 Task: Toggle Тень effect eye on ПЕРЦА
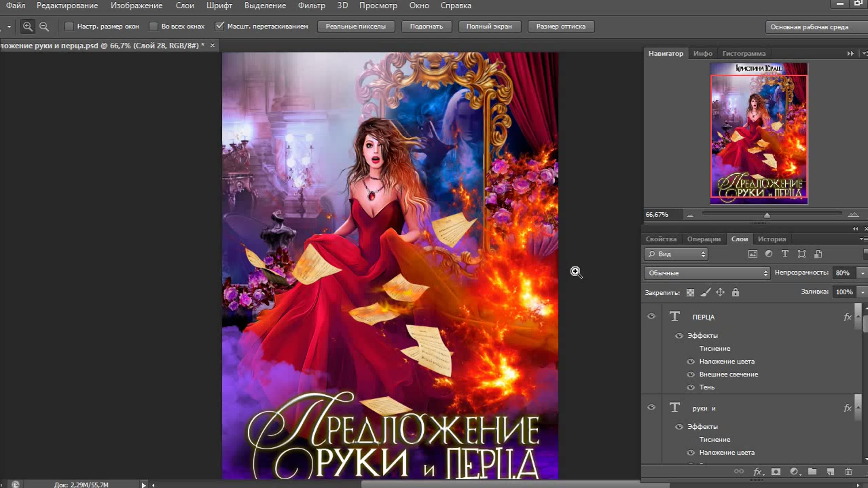point(690,387)
